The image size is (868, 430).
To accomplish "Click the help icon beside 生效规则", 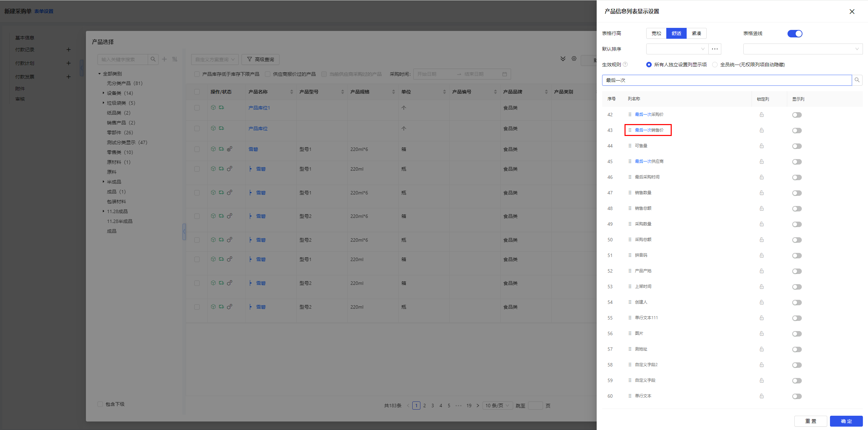I will [x=625, y=65].
